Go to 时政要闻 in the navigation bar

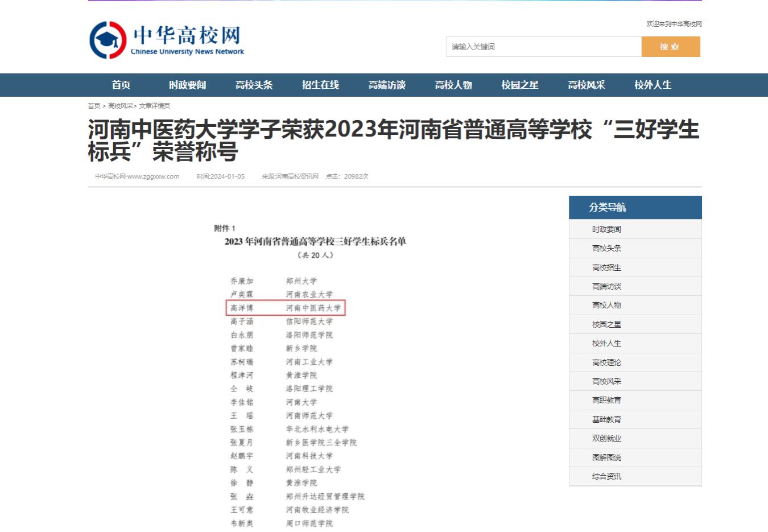pyautogui.click(x=187, y=85)
